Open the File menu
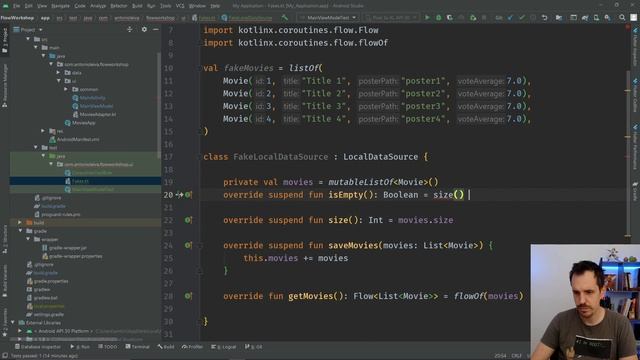This screenshot has width=640, height=360. click(x=16, y=6)
